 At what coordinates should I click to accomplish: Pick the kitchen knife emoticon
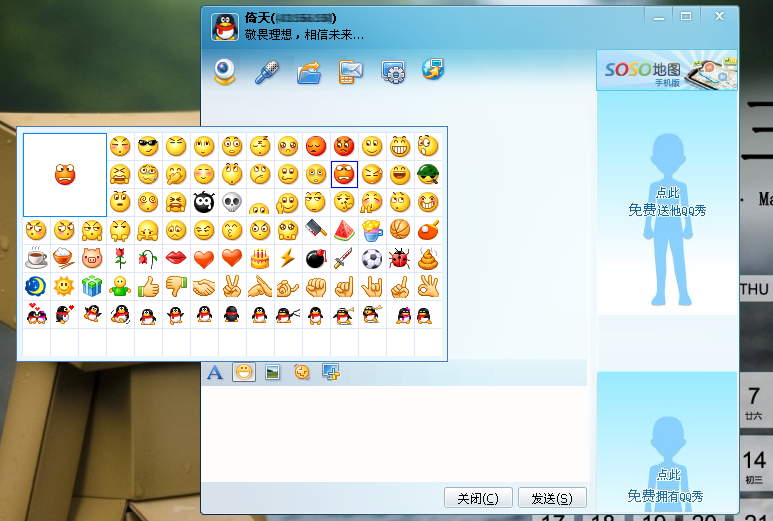[x=316, y=230]
